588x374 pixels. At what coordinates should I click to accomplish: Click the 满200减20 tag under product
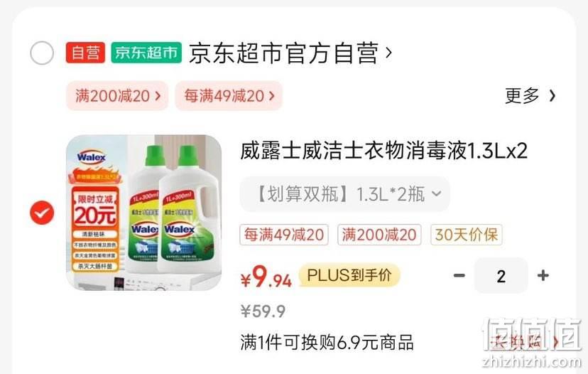[379, 235]
